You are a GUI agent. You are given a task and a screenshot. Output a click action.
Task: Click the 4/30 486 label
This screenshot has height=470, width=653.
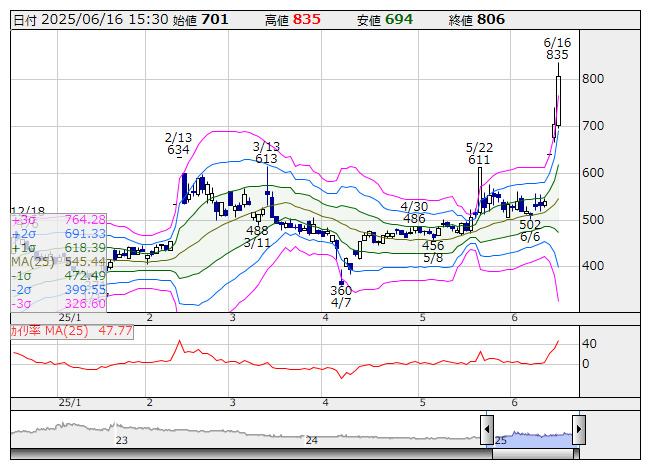pos(414,212)
